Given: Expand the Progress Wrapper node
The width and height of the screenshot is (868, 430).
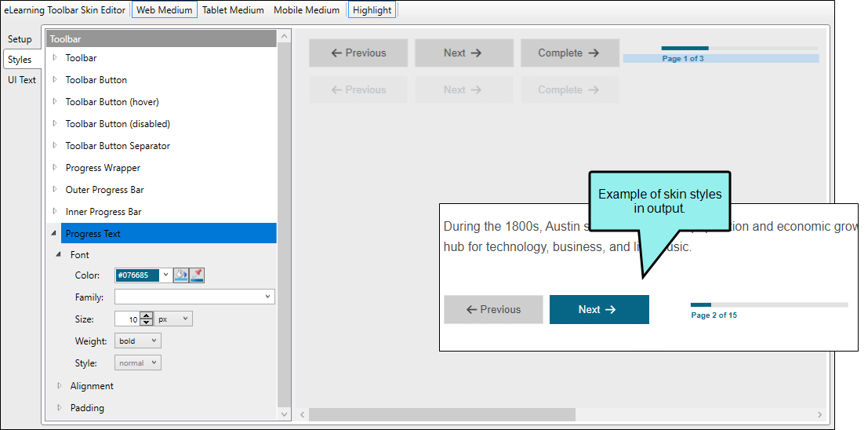Looking at the screenshot, I should [x=55, y=168].
